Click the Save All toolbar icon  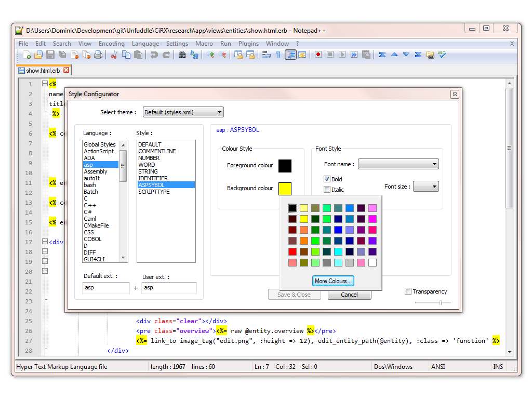pos(62,55)
